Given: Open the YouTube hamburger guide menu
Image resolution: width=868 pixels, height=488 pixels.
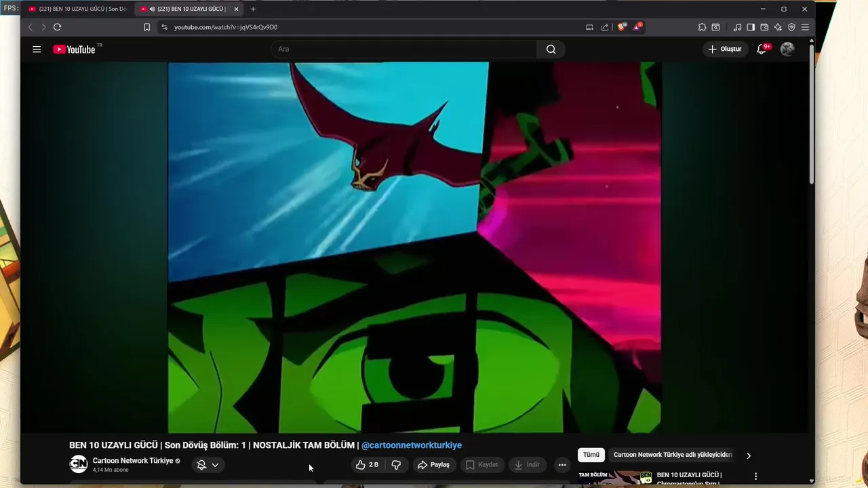Looking at the screenshot, I should pos(37,49).
